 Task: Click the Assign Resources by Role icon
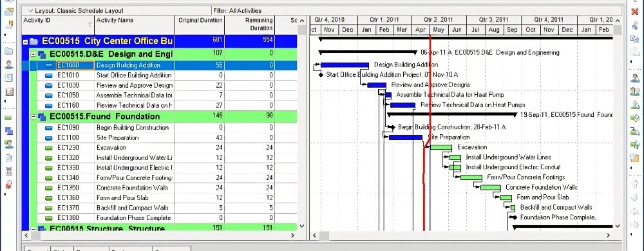(634, 91)
